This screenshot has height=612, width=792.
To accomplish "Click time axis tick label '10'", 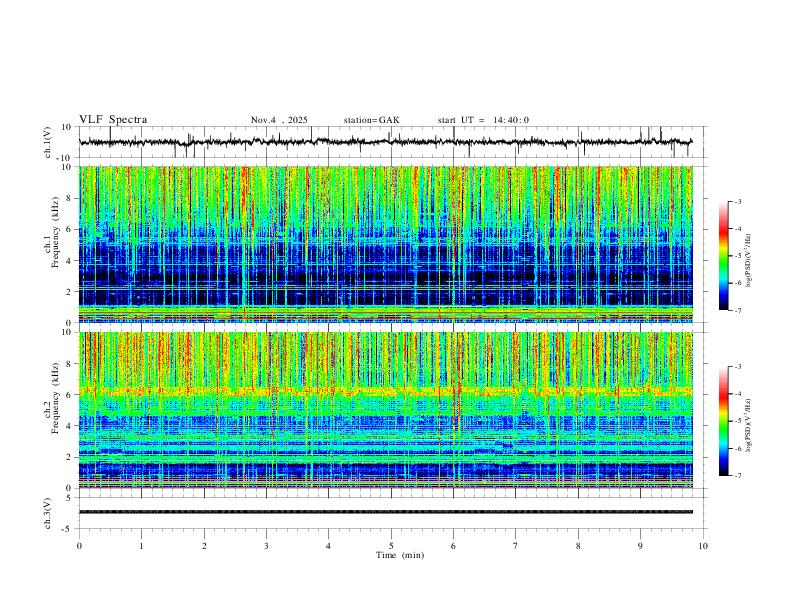I will tap(703, 546).
